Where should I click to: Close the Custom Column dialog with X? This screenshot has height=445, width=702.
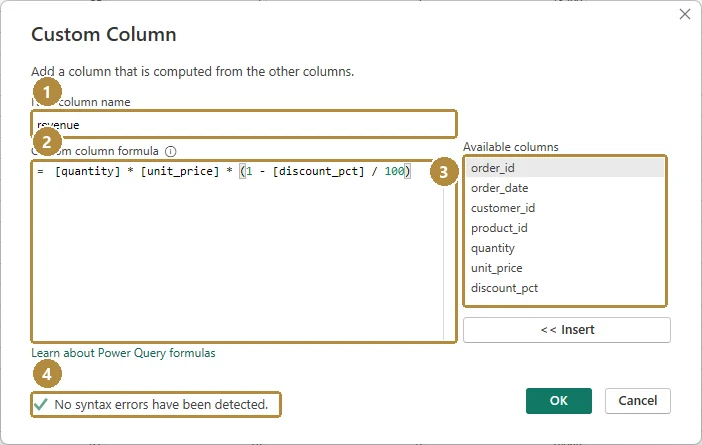pos(685,14)
